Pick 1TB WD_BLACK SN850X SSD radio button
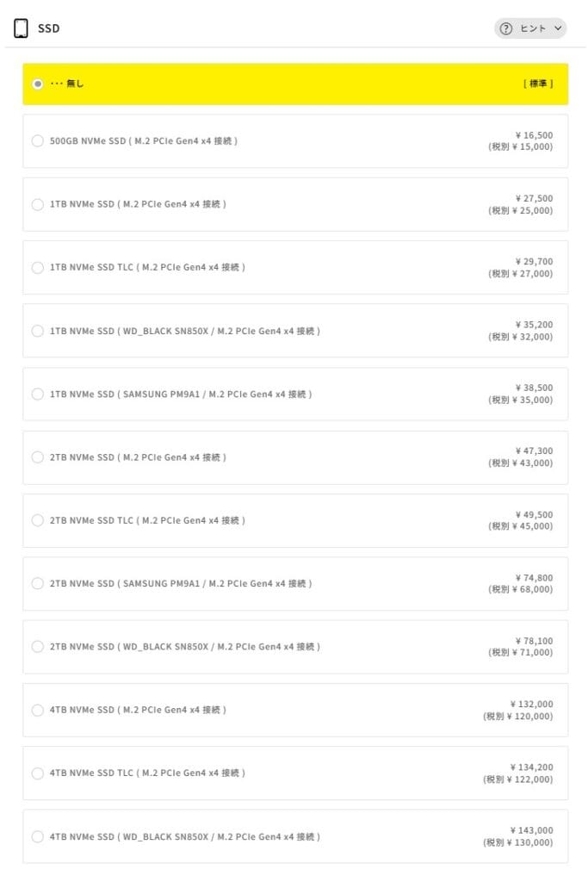This screenshot has height=882, width=588. click(x=38, y=331)
